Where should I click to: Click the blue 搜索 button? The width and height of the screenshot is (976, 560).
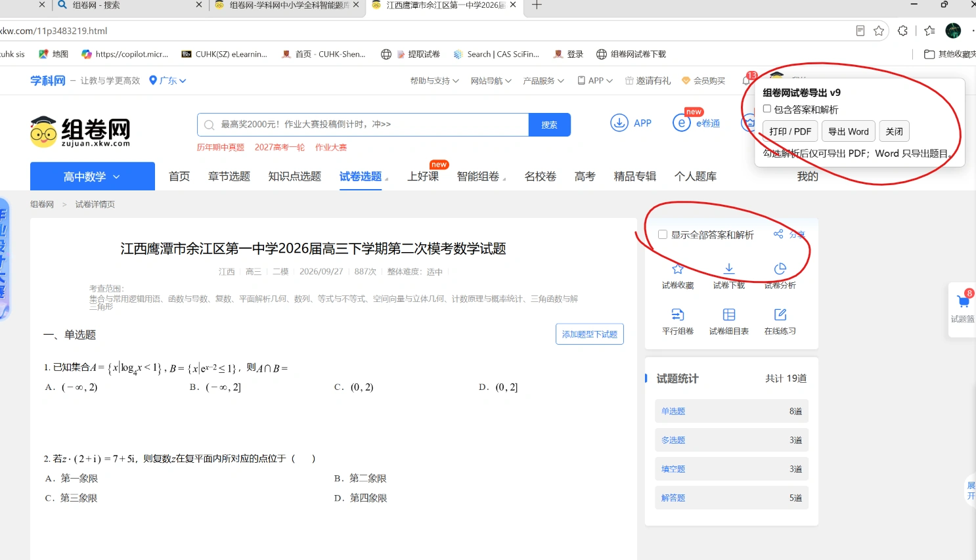(x=549, y=125)
